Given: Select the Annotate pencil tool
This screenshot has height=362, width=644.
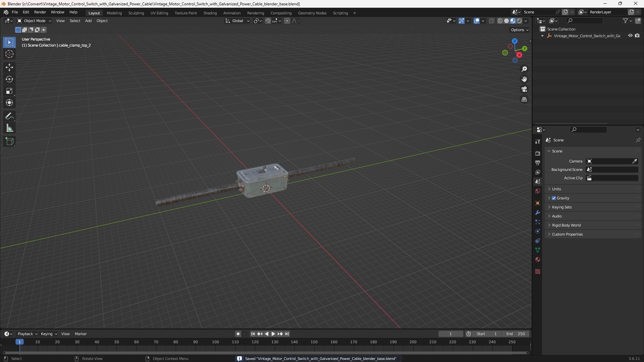Looking at the screenshot, I should click(9, 116).
